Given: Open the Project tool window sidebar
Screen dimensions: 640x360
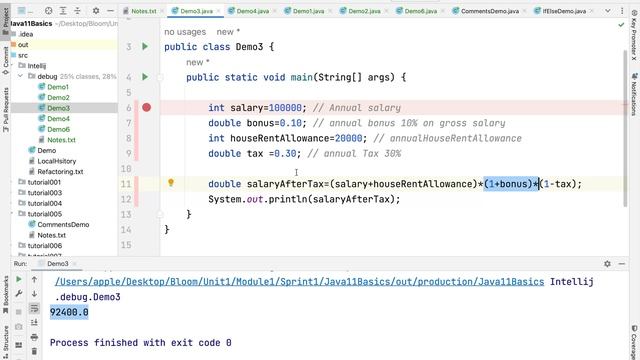Looking at the screenshot, I should (x=5, y=22).
